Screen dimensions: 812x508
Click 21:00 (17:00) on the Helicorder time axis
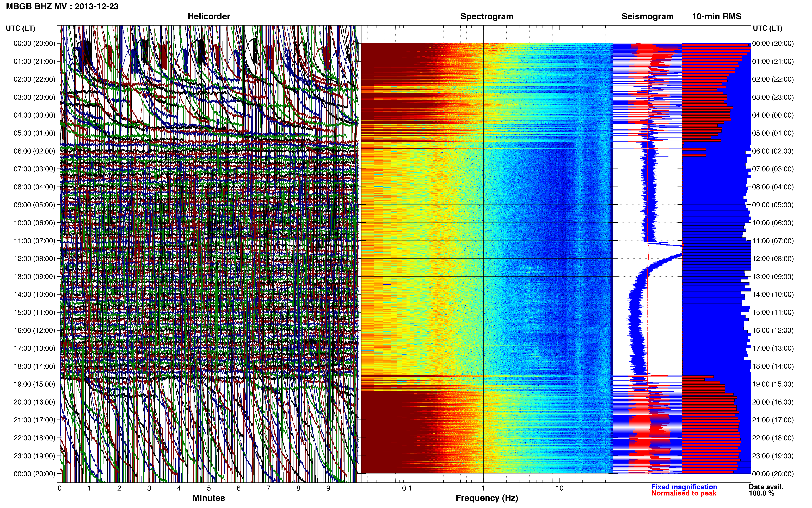click(34, 420)
